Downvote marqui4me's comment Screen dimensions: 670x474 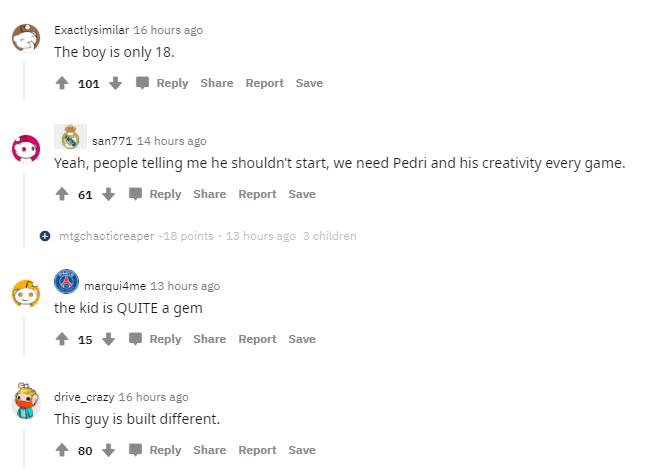[x=108, y=339]
